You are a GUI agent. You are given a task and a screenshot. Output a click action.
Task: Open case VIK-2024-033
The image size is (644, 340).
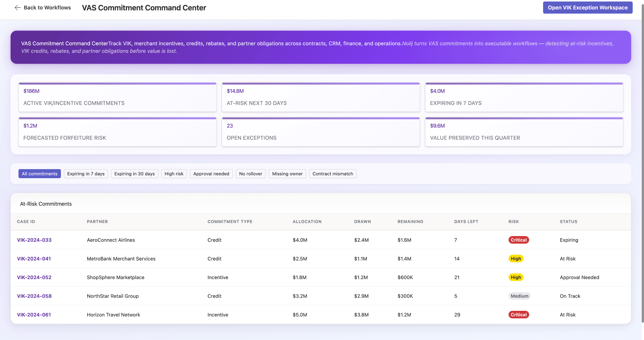[x=34, y=240]
